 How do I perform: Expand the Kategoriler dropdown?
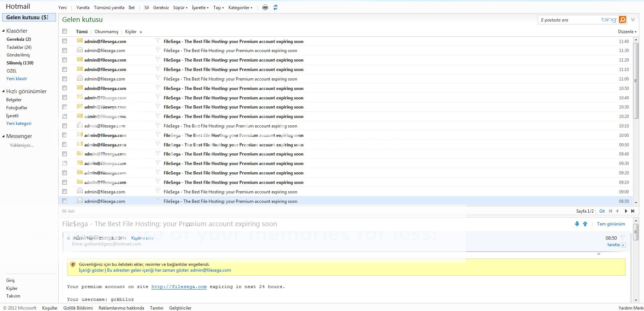click(240, 8)
